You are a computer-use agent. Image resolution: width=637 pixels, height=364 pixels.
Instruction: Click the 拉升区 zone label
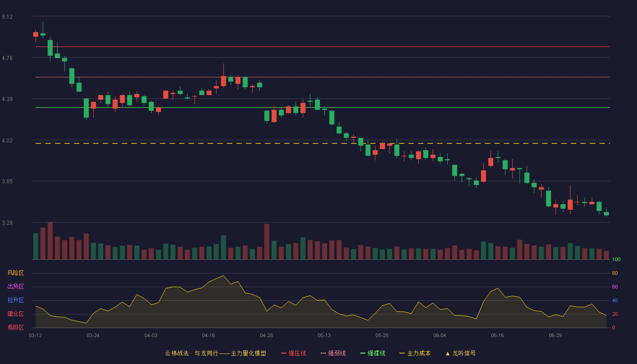(15, 300)
